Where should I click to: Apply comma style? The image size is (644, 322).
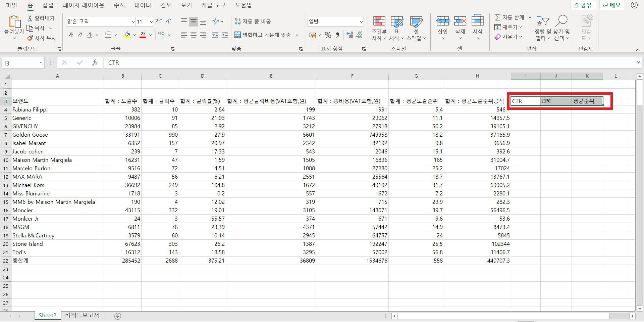tap(337, 35)
